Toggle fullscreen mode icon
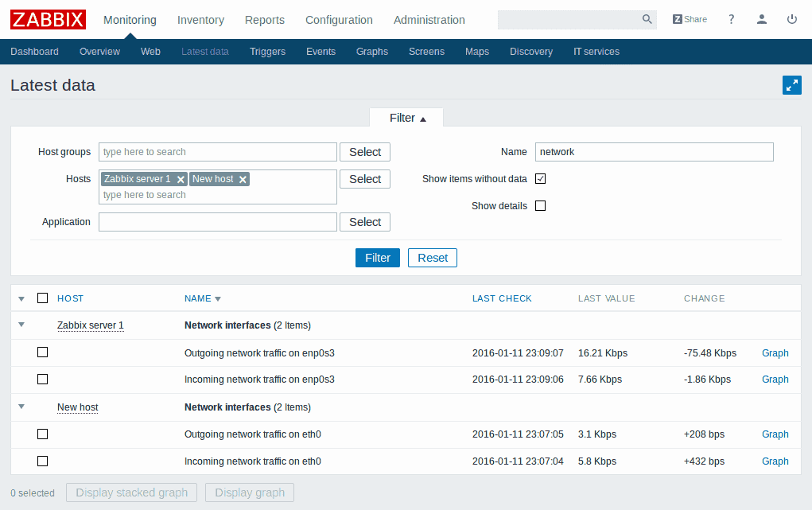The height and width of the screenshot is (510, 812). click(791, 85)
